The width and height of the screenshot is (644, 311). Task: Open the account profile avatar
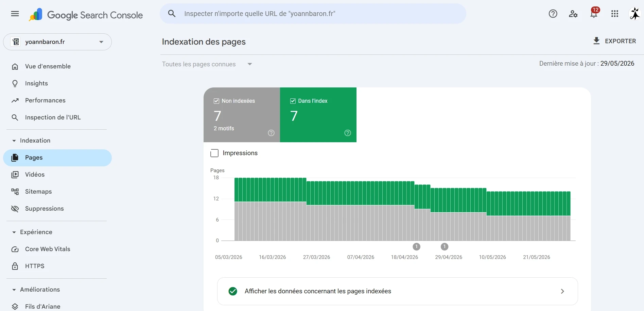(634, 14)
